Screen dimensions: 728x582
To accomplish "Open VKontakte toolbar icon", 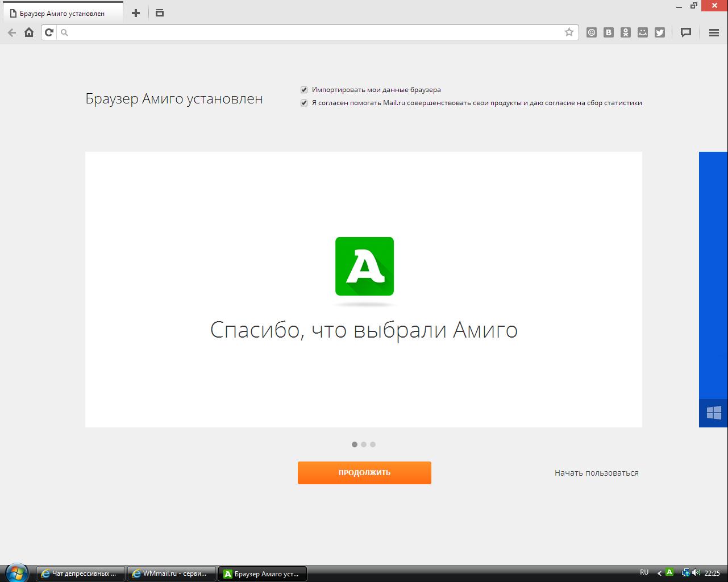I will click(609, 32).
